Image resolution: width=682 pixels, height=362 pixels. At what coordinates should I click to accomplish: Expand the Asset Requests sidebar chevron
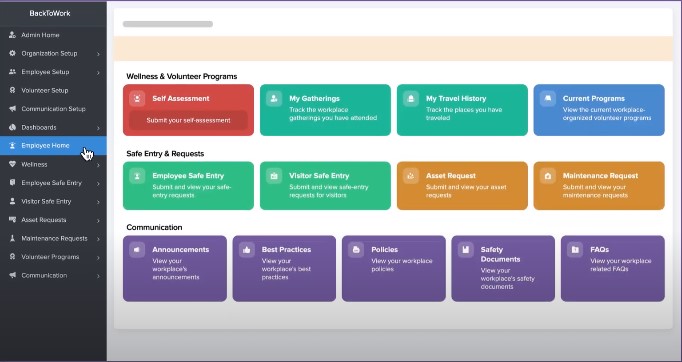pos(98,221)
